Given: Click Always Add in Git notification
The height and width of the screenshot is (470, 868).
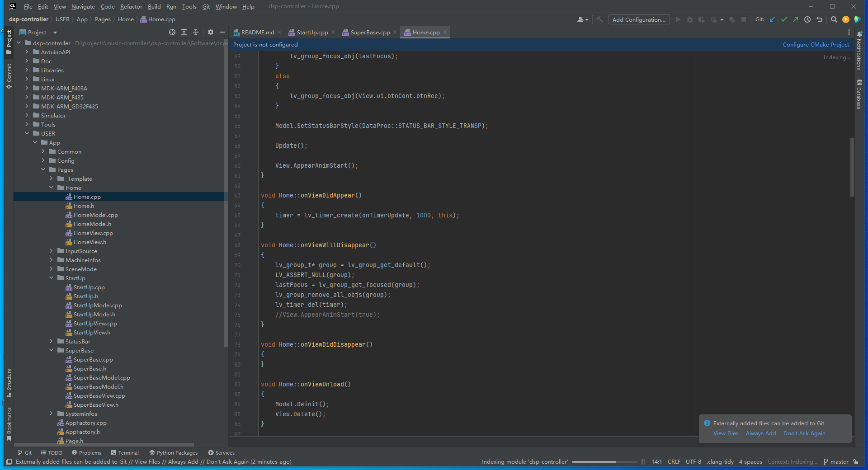Looking at the screenshot, I should tap(760, 433).
